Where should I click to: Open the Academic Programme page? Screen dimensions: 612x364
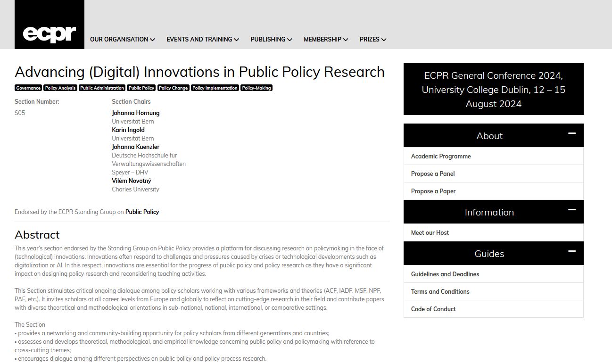click(x=493, y=156)
